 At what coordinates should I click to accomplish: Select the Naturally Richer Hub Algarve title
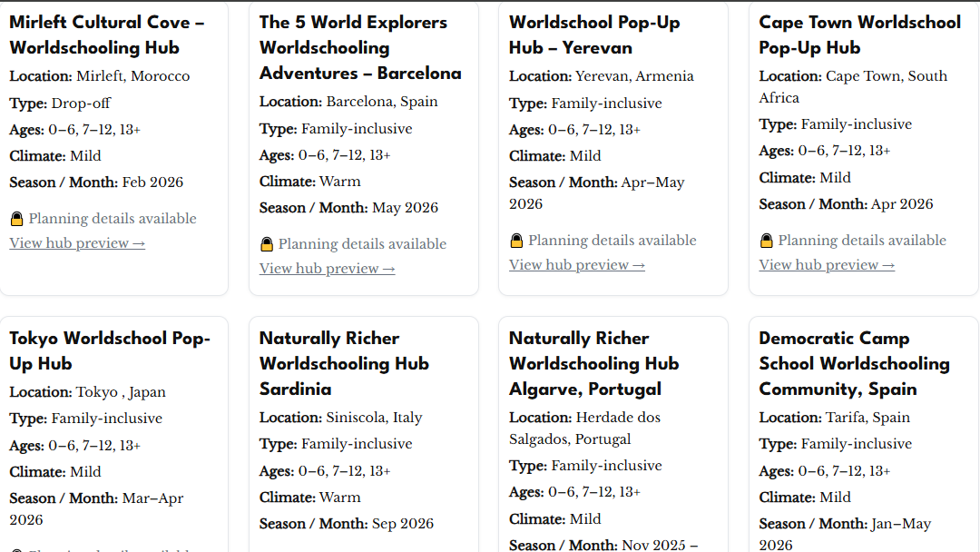593,363
